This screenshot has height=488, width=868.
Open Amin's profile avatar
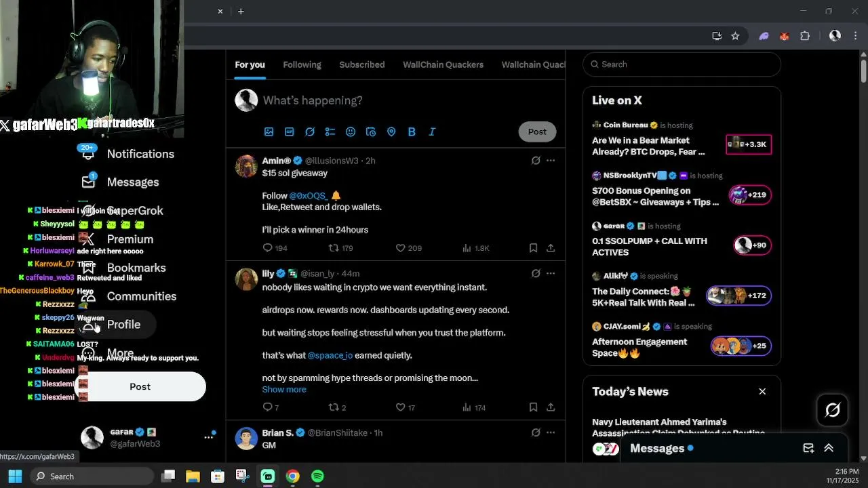click(x=246, y=166)
